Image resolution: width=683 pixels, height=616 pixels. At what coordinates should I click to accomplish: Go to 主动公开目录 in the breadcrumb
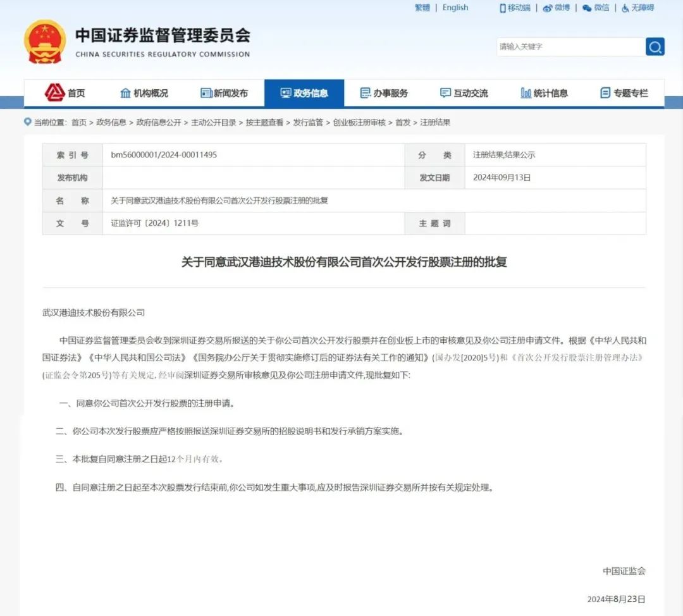click(x=214, y=123)
